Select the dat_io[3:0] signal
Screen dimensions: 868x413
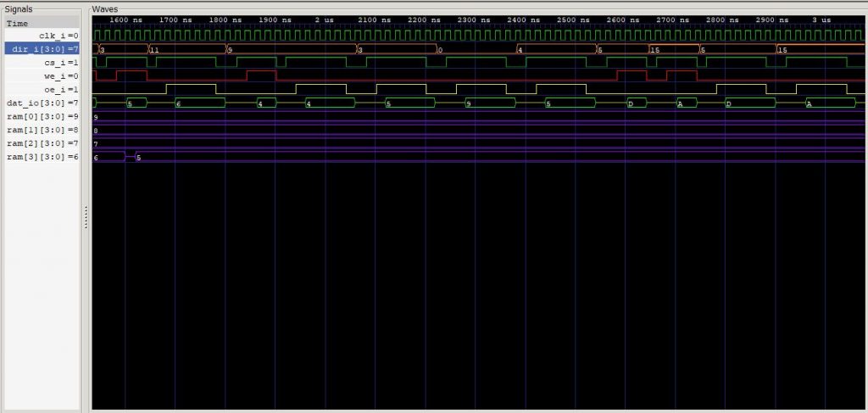42,103
